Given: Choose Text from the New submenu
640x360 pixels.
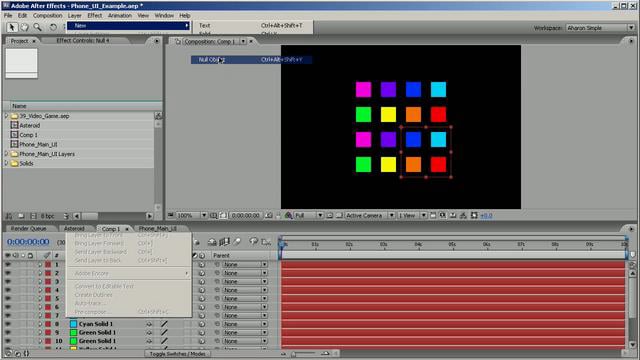Looking at the screenshot, I should (253, 25).
